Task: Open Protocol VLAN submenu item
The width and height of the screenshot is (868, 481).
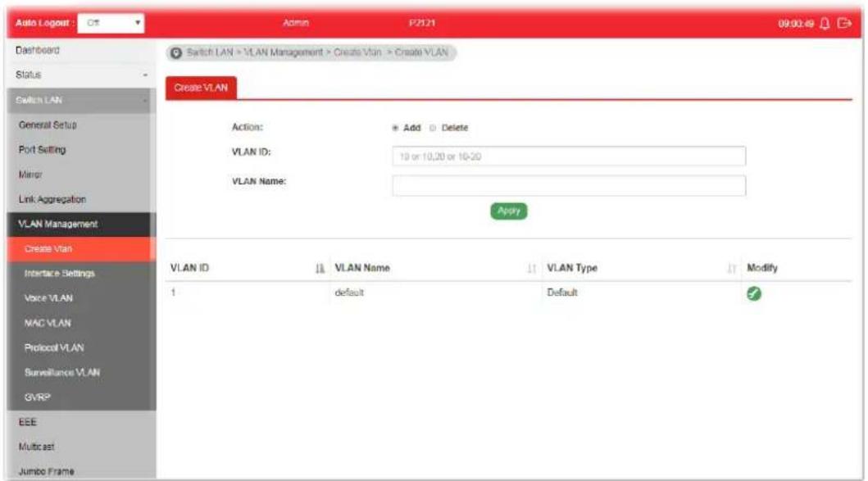Action: tap(81, 348)
